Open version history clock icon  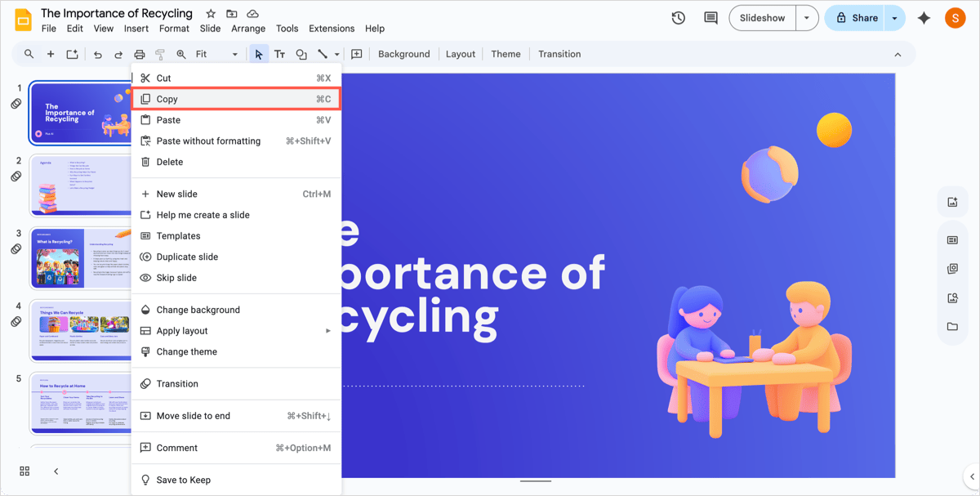coord(679,18)
